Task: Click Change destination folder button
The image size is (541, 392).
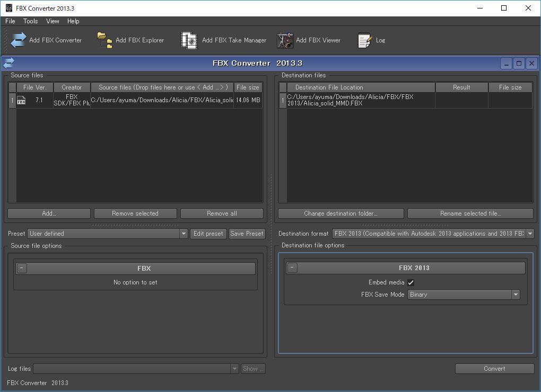Action: [341, 213]
